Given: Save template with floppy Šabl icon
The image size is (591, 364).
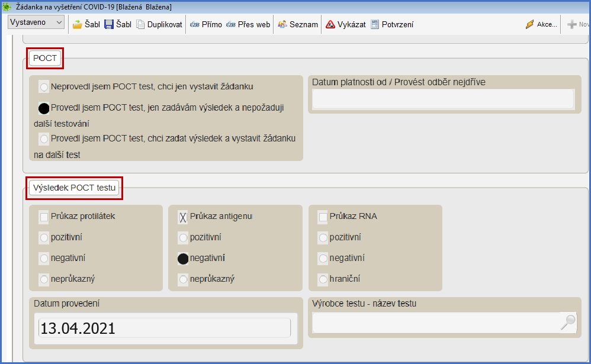Looking at the screenshot, I should tap(109, 24).
